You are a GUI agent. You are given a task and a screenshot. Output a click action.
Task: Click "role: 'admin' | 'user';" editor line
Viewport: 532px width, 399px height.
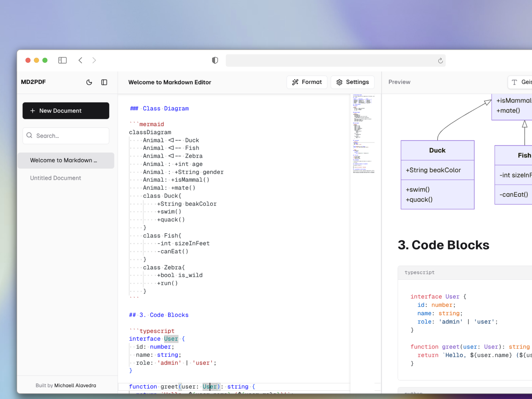[x=176, y=363]
